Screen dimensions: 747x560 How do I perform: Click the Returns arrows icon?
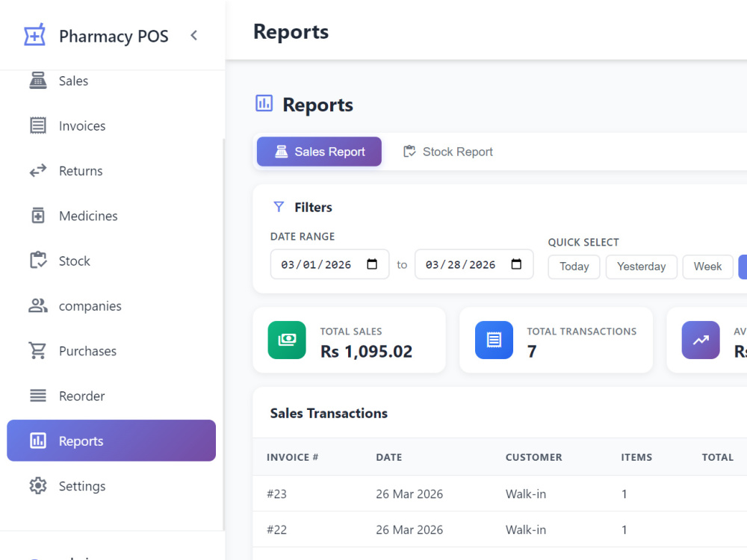click(38, 170)
